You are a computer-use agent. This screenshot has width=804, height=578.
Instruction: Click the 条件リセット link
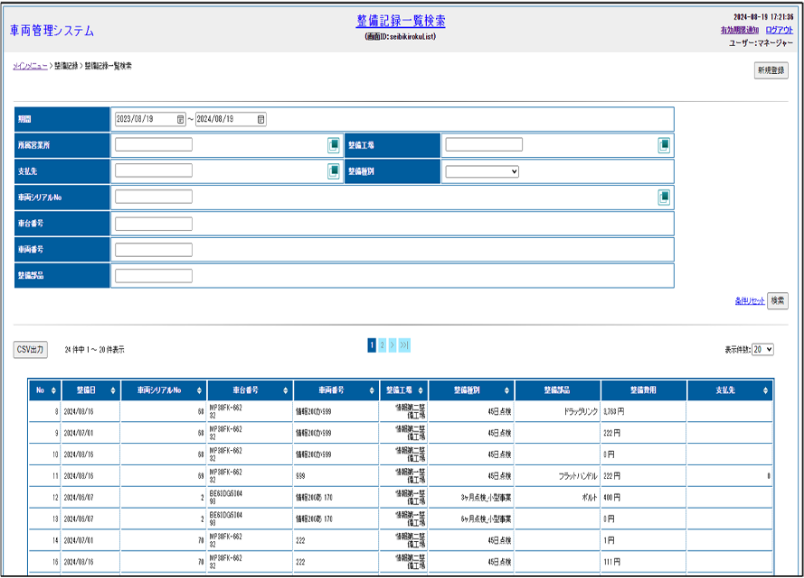pyautogui.click(x=749, y=301)
